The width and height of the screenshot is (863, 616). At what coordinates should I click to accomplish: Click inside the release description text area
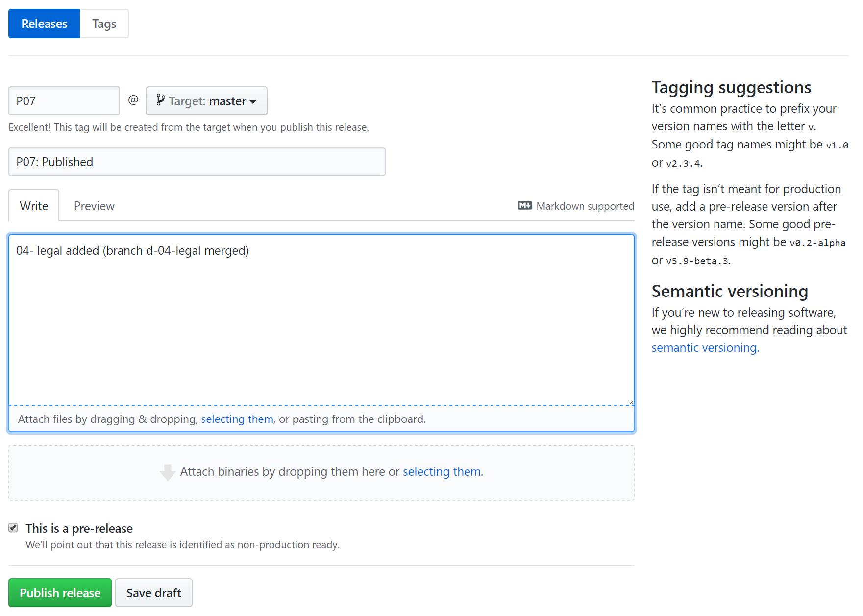pos(321,319)
